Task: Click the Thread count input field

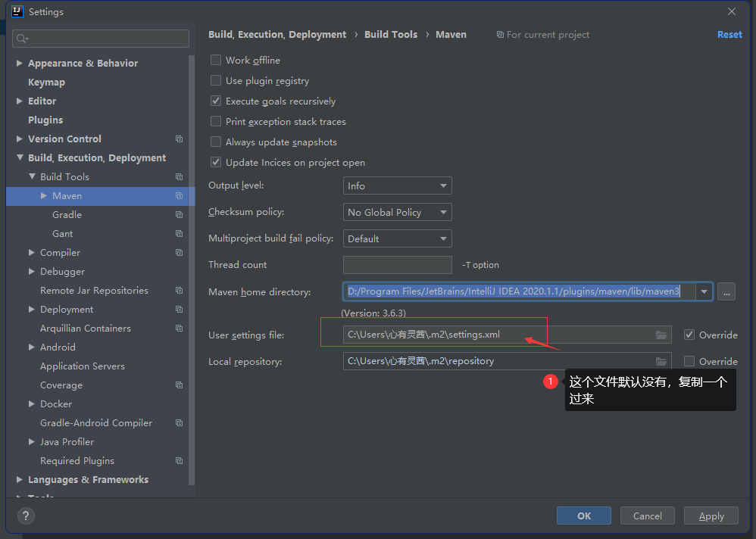Action: (x=397, y=265)
